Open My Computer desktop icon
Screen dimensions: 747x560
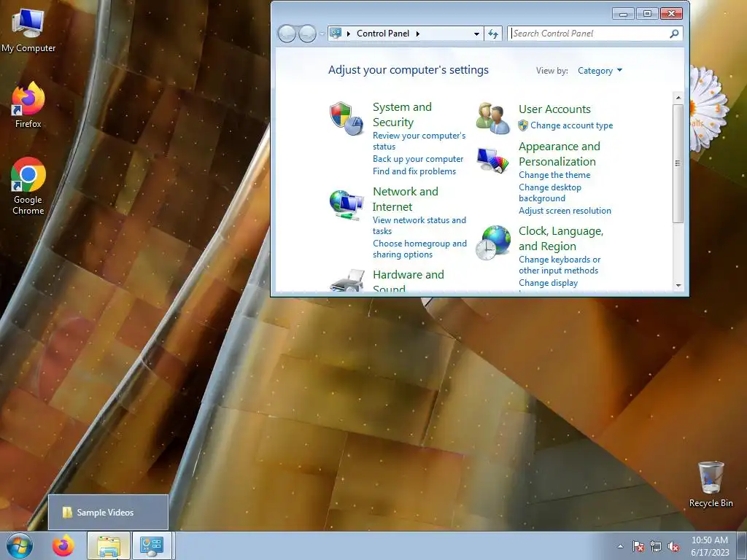[28, 29]
